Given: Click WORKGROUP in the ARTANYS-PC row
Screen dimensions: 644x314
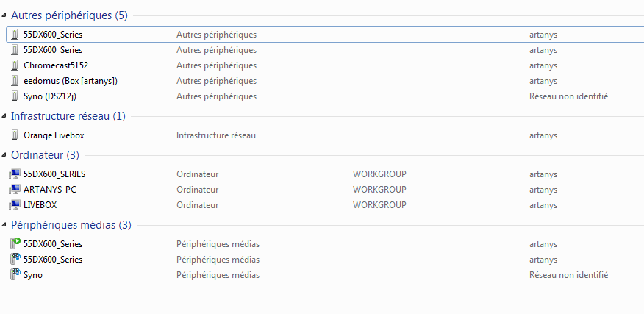Looking at the screenshot, I should point(379,190).
